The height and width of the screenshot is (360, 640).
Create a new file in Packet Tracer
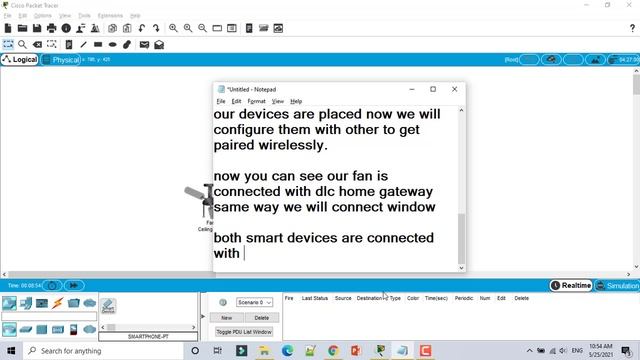[8, 28]
